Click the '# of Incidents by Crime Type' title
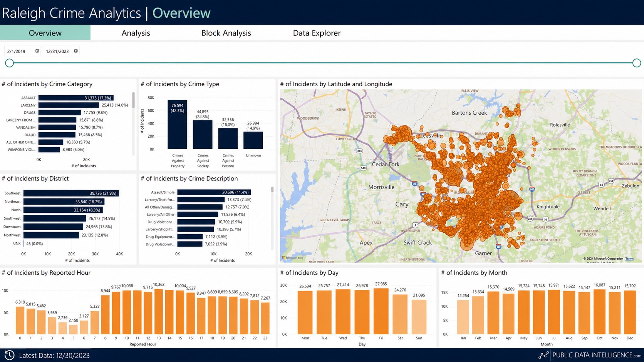644x362 pixels. (180, 84)
